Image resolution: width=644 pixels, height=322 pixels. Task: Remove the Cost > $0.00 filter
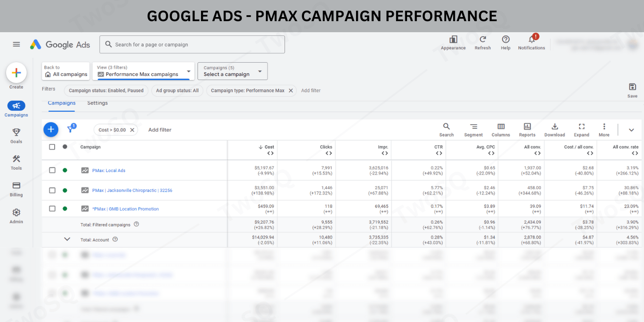pos(132,130)
